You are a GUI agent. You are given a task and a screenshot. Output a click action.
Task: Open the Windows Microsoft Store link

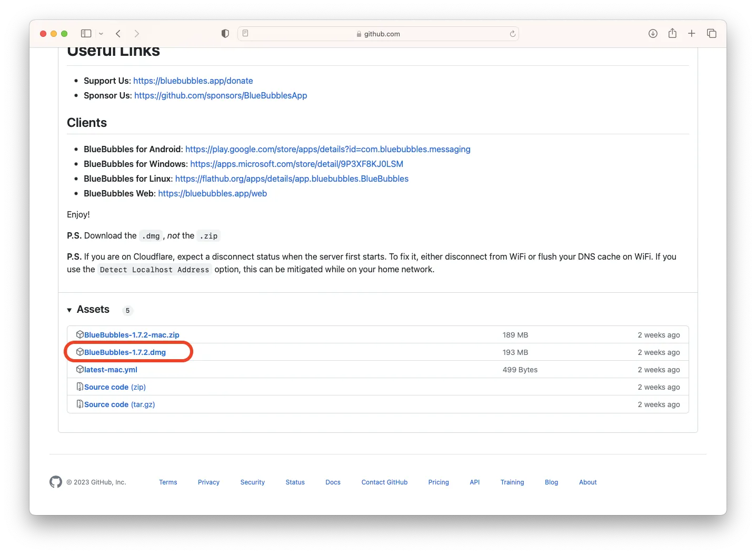pos(297,164)
